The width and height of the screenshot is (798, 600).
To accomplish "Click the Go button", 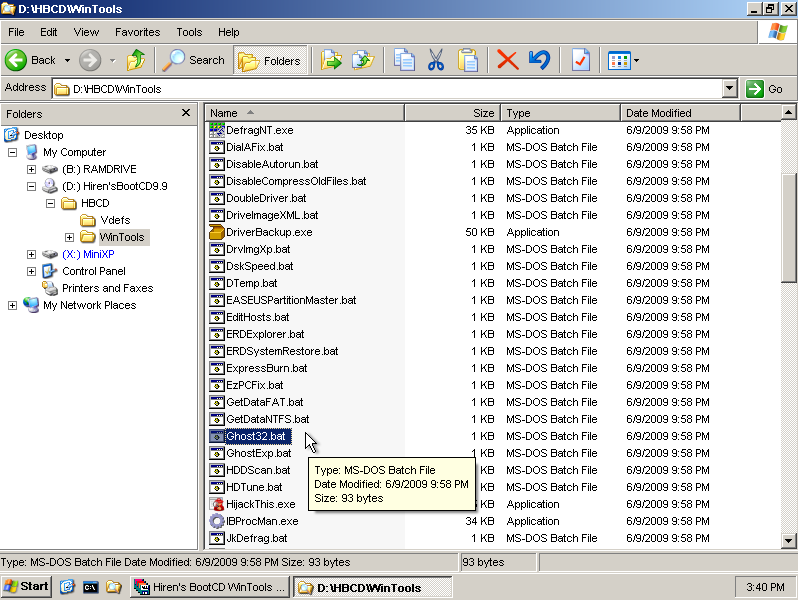I will click(x=764, y=89).
